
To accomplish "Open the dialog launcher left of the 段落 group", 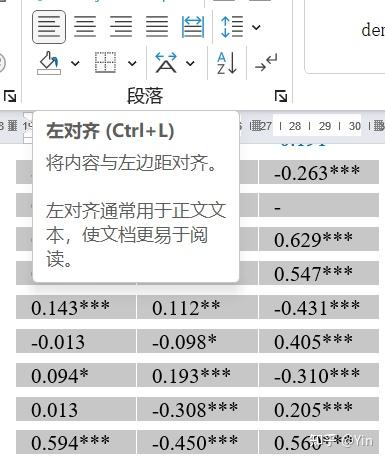I will pos(10,96).
